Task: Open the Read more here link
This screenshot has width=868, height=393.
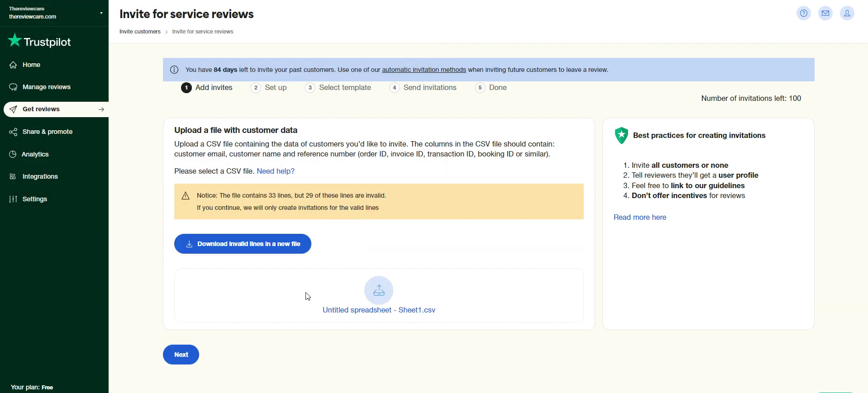Action: coord(640,217)
